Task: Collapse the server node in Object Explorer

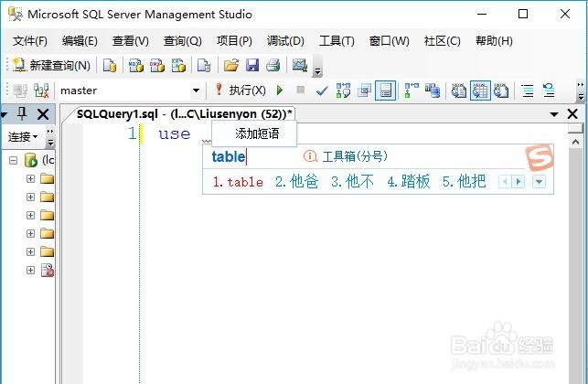Action: [13, 161]
